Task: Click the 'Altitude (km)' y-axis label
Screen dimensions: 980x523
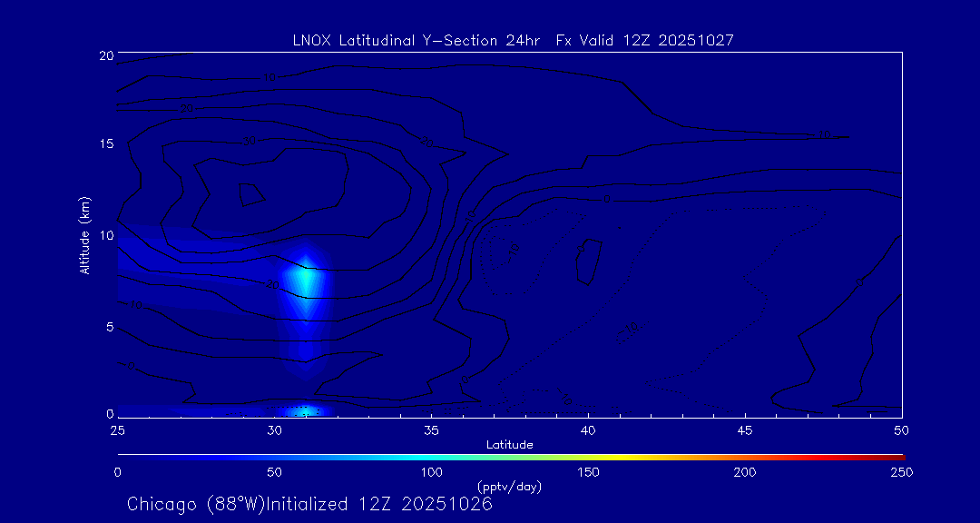Action: coord(85,235)
